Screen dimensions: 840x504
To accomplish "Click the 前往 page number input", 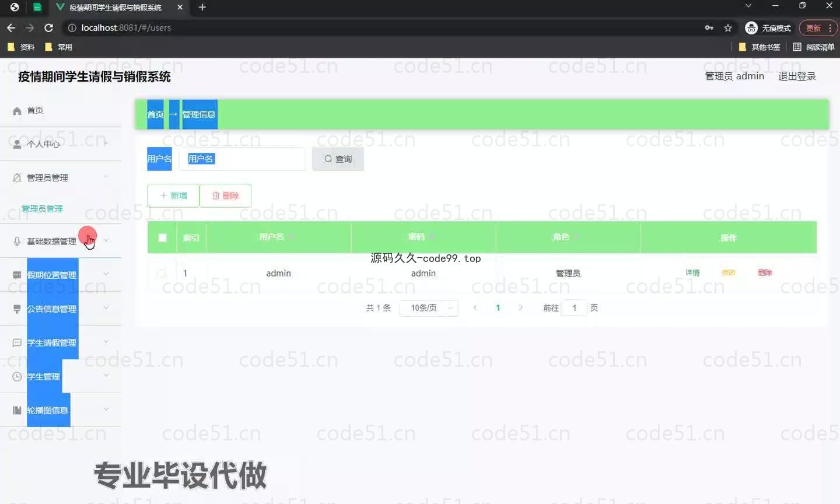I will pos(574,308).
